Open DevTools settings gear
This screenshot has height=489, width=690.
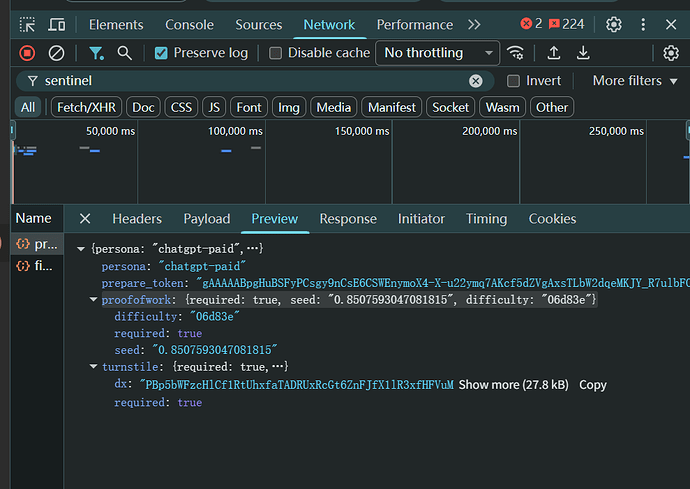[614, 24]
